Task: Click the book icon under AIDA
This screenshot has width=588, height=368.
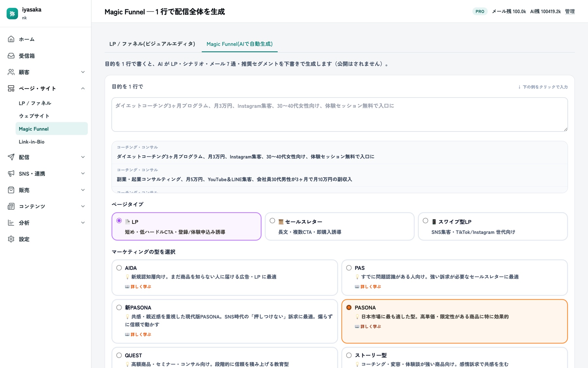Action: click(x=127, y=287)
